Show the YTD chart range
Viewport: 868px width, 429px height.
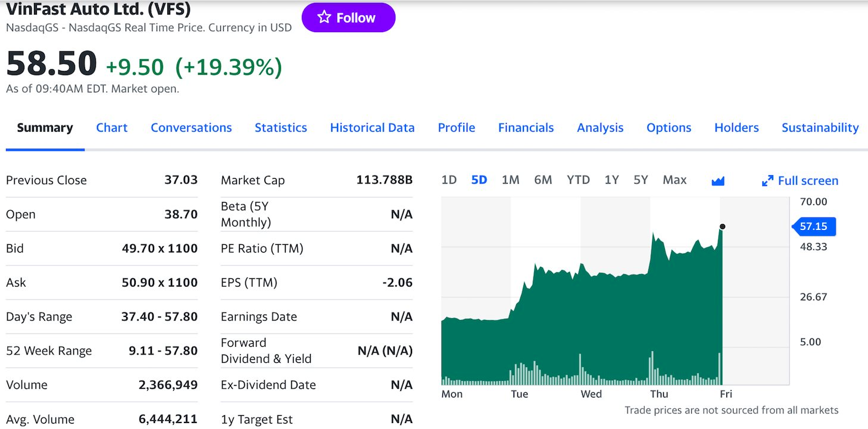[577, 180]
